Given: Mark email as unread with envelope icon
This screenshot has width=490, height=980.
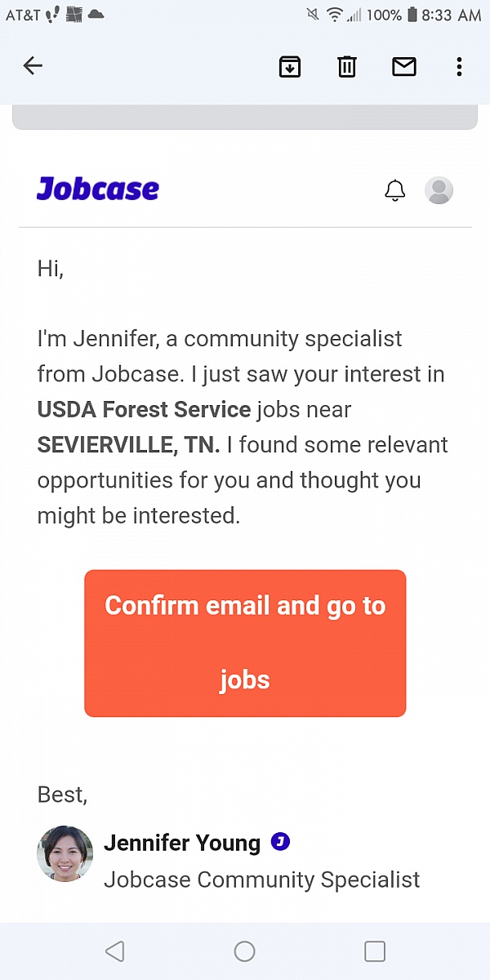Looking at the screenshot, I should pyautogui.click(x=404, y=67).
